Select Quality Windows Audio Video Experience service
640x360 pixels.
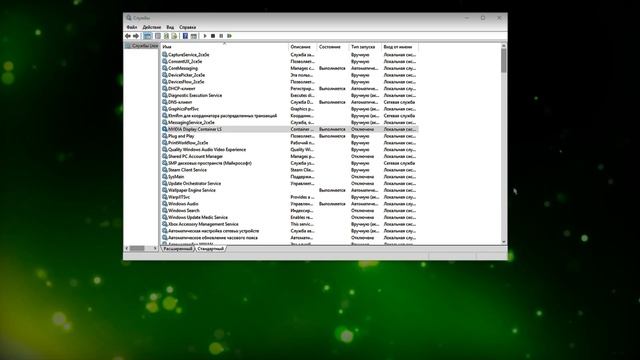click(x=290, y=149)
